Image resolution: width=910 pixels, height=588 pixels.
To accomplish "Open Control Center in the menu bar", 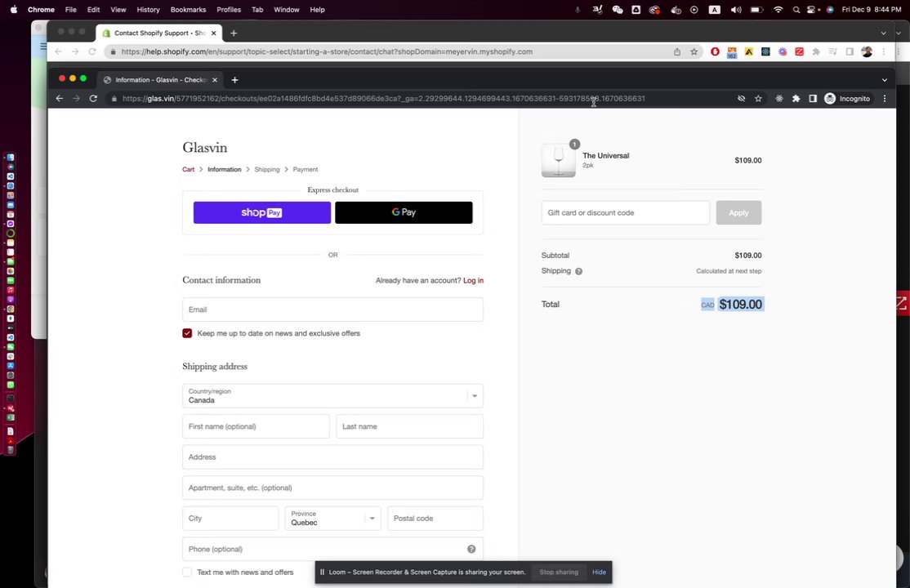I will click(x=811, y=10).
